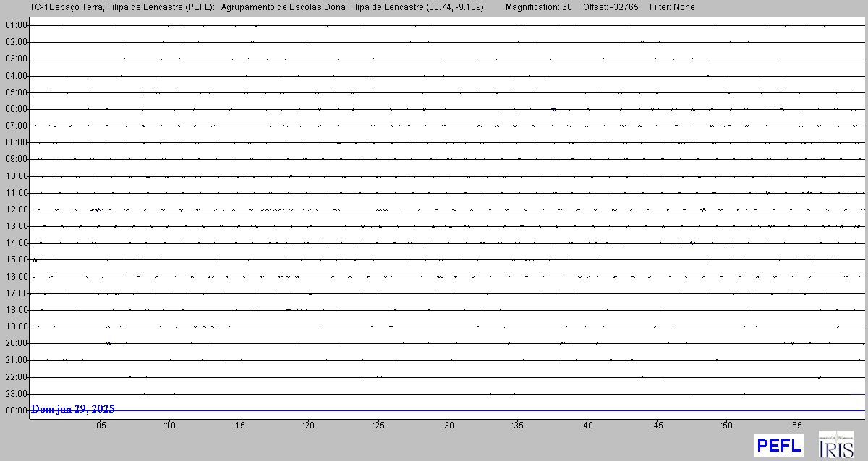Screen dimensions: 868x461
Task: Select the 06:00 hour label
Action: (16, 109)
